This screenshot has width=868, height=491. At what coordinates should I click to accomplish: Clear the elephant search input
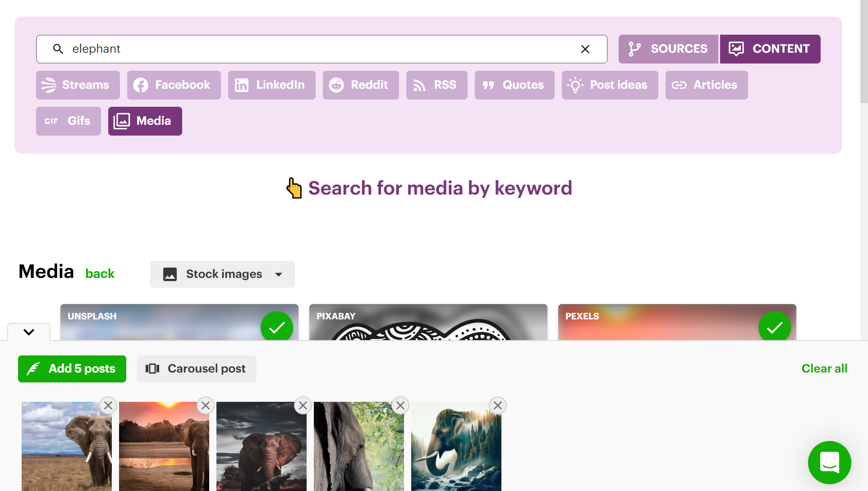[x=585, y=49]
